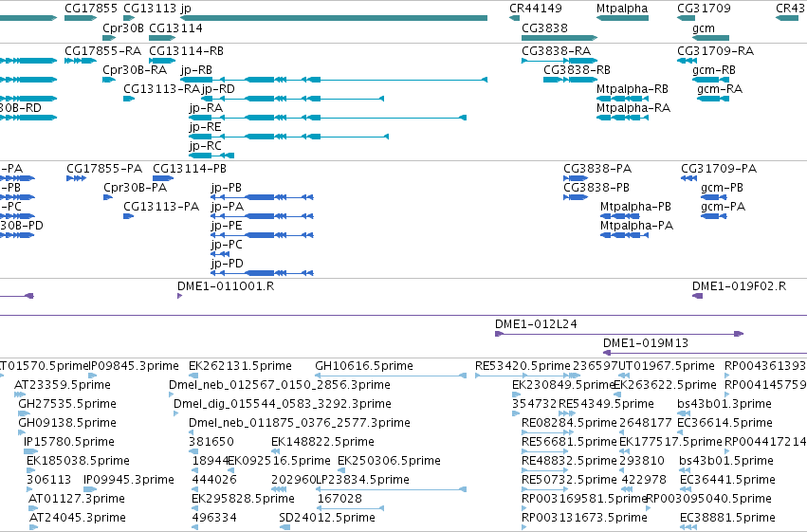Select EST IP15780.5prime
The height and width of the screenshot is (532, 807).
[x=31, y=451]
